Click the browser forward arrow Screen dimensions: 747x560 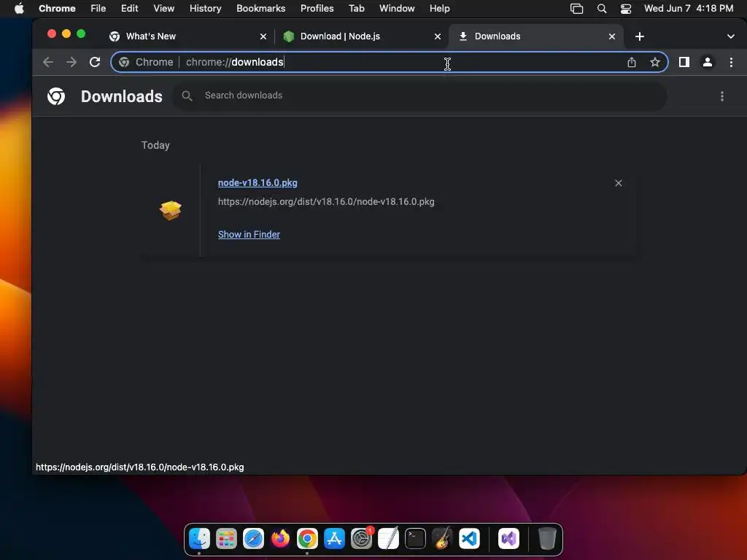(x=71, y=62)
